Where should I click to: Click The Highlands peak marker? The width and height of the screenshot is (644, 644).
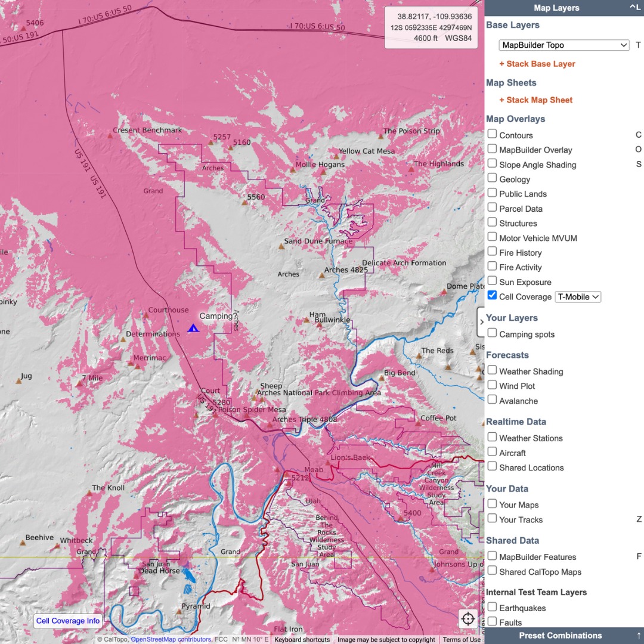tap(411, 169)
